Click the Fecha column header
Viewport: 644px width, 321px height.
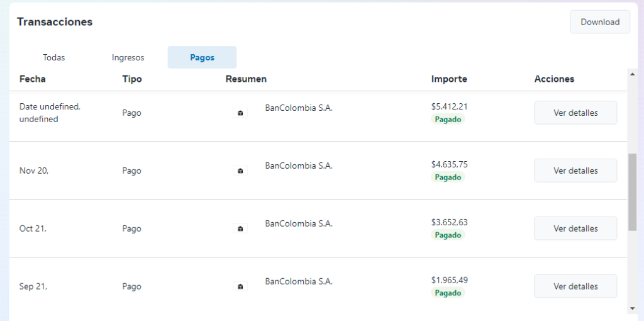click(33, 79)
